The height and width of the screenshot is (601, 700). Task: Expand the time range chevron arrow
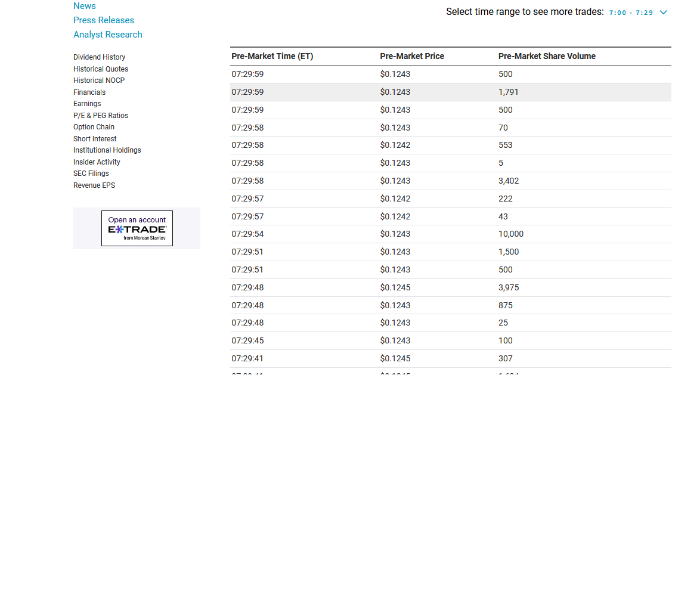click(664, 13)
